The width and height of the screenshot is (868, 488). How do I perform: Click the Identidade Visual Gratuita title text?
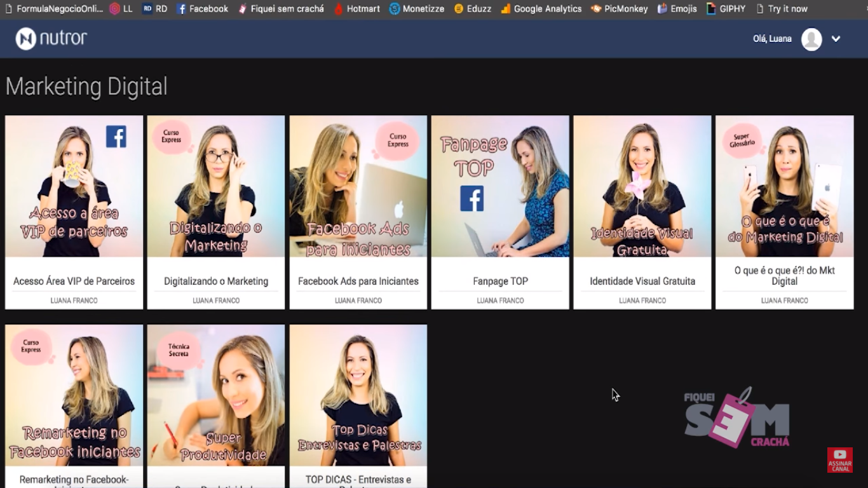(642, 281)
